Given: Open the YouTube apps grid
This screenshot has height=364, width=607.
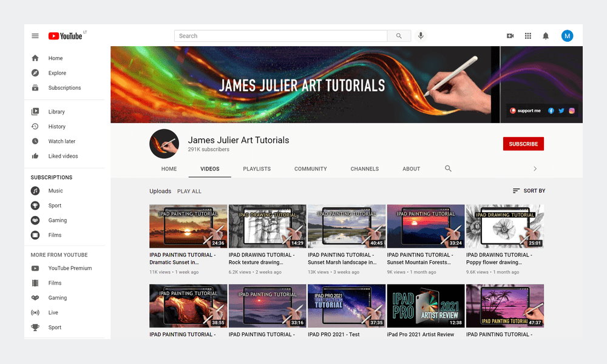Looking at the screenshot, I should [x=528, y=36].
